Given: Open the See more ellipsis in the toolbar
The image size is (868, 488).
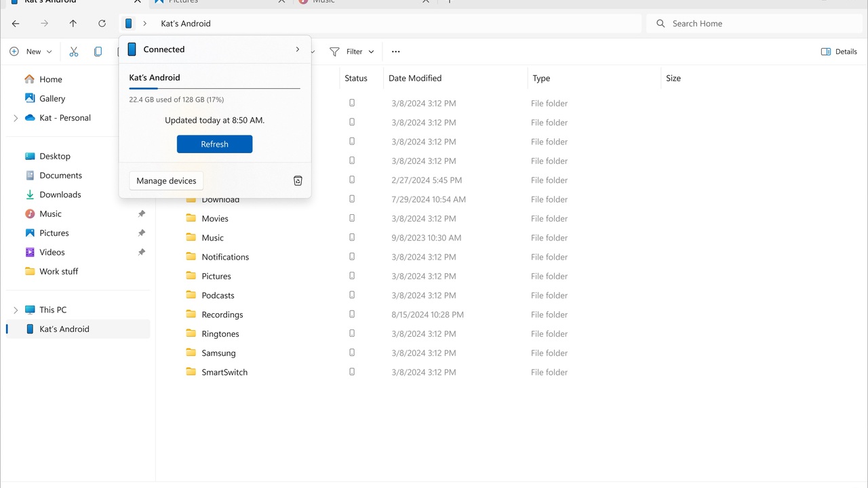Looking at the screenshot, I should click(x=395, y=51).
